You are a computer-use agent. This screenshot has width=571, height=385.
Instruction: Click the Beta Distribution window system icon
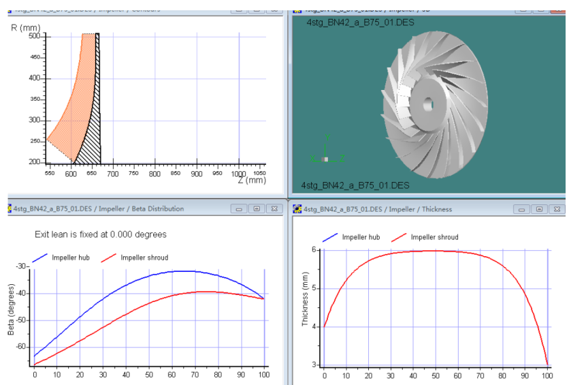[10, 208]
